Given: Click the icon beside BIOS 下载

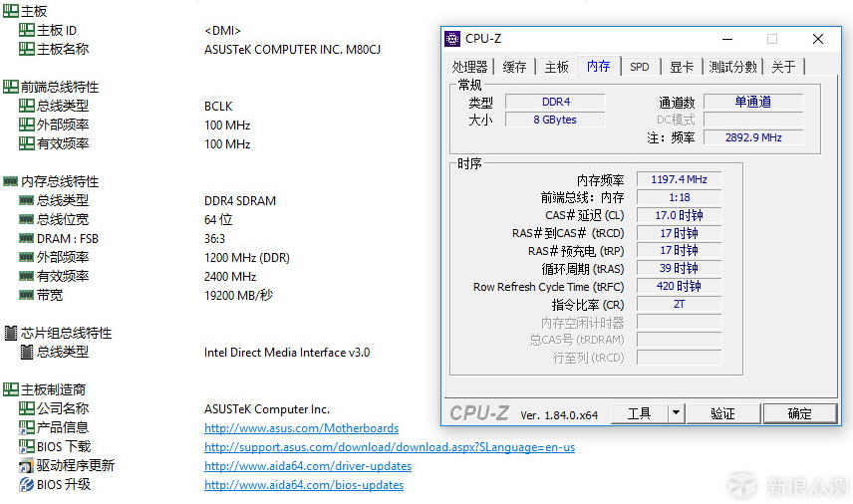Looking at the screenshot, I should [27, 446].
